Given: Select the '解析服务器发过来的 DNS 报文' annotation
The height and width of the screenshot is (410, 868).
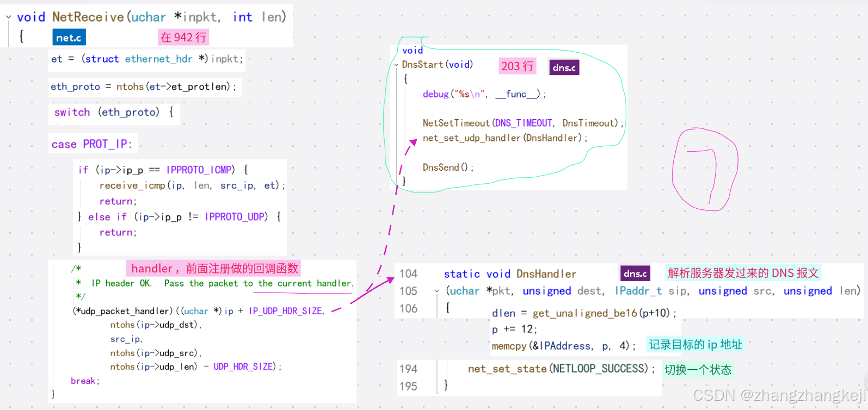Looking at the screenshot, I should [x=743, y=273].
